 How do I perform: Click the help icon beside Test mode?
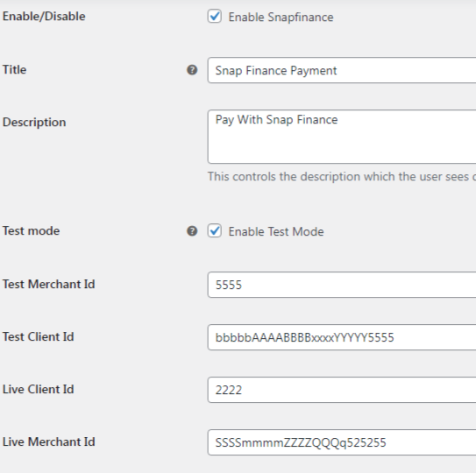pyautogui.click(x=192, y=231)
